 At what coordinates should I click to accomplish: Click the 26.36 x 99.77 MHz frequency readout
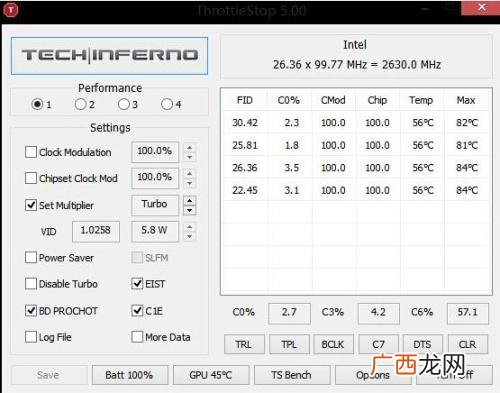[357, 65]
